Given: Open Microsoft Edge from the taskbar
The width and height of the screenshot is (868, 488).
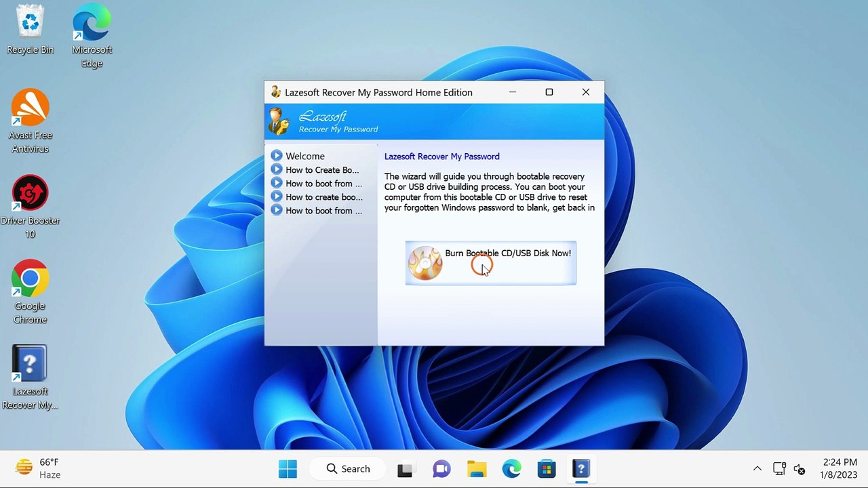Looking at the screenshot, I should click(x=512, y=468).
